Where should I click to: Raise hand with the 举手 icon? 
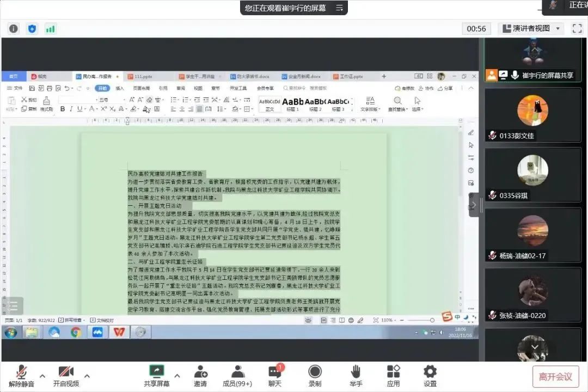click(356, 372)
